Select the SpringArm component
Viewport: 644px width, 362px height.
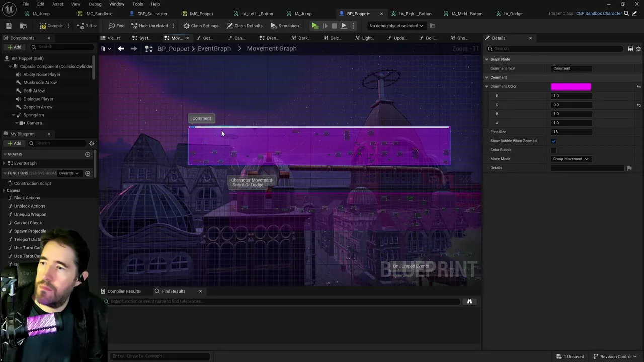pos(33,115)
